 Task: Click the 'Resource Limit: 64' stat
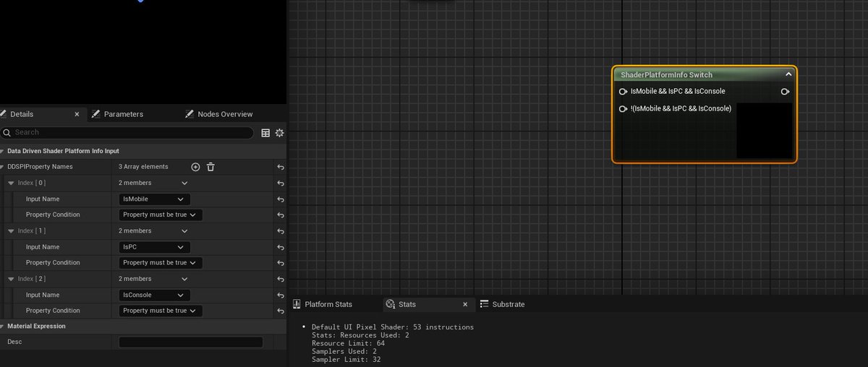348,343
